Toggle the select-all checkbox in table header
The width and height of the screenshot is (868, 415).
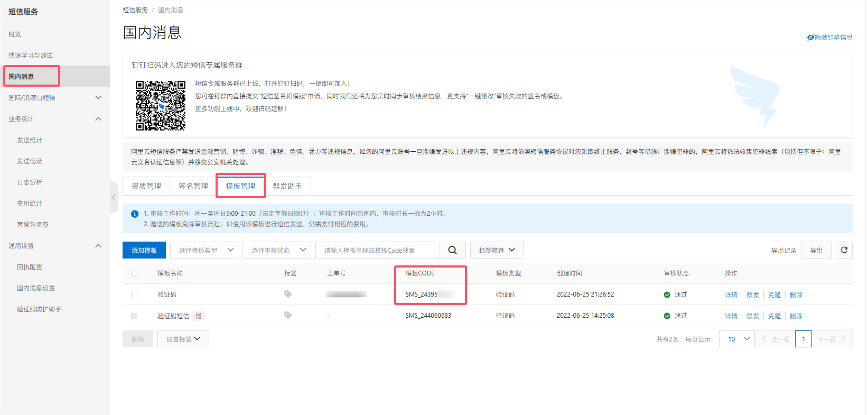click(134, 273)
